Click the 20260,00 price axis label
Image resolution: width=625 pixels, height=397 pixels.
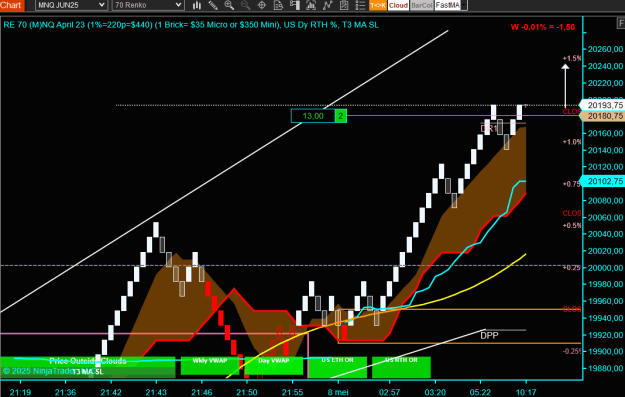tap(605, 49)
